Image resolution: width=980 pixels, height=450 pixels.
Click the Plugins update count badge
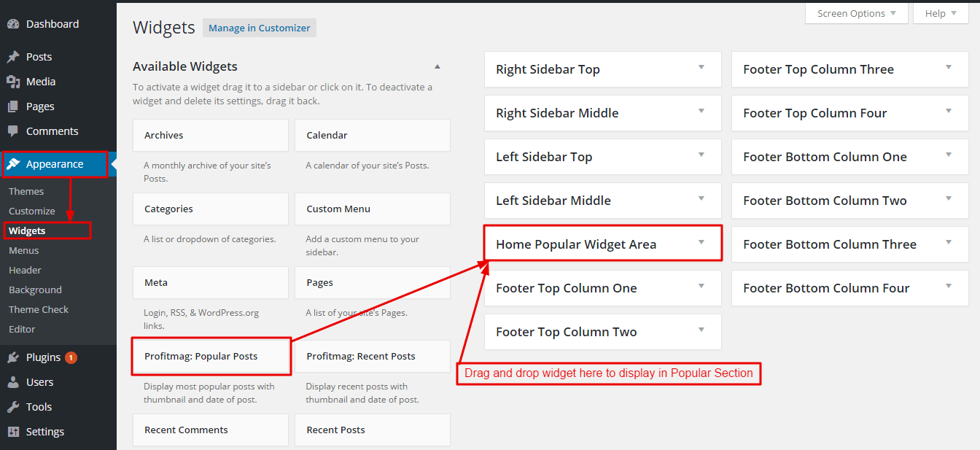(x=71, y=357)
